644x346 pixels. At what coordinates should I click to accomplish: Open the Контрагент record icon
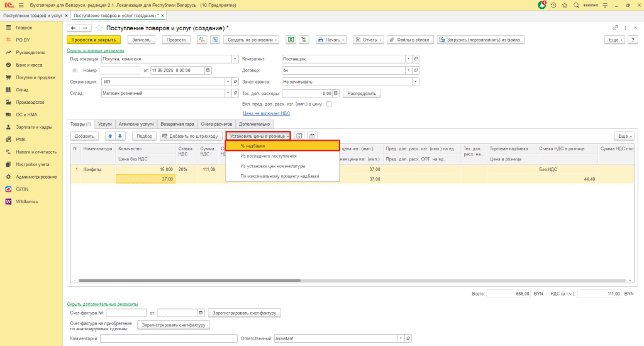coord(416,59)
